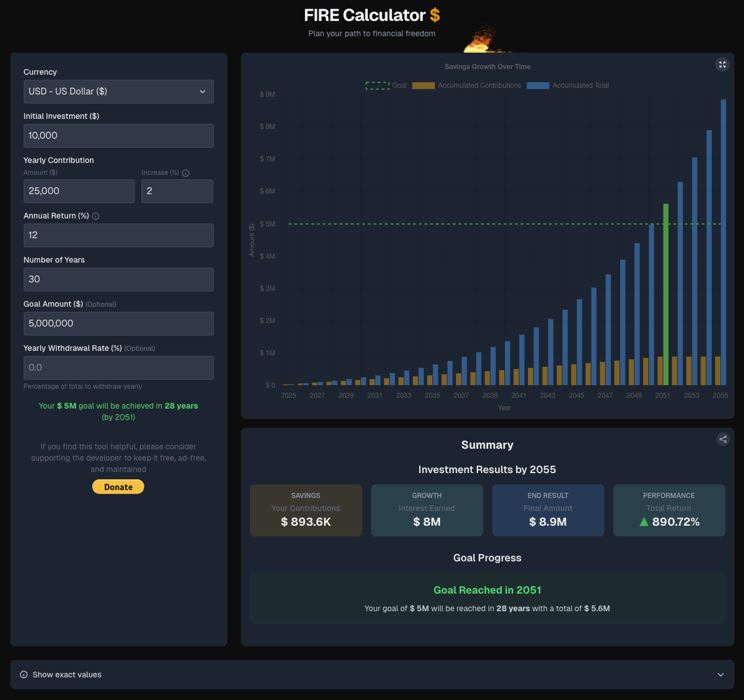This screenshot has width=744, height=700.
Task: Click the chevron on the Currency selector
Action: (x=203, y=92)
